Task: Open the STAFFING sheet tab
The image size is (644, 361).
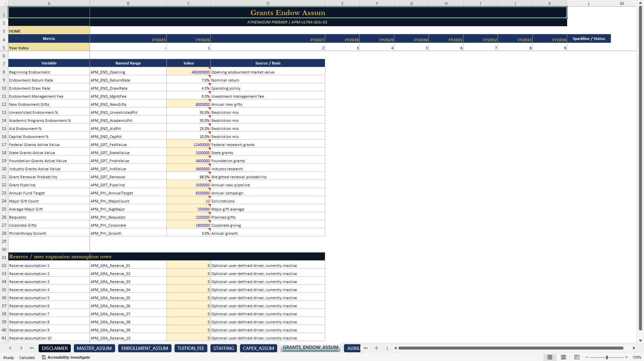Action: pyautogui.click(x=224, y=348)
